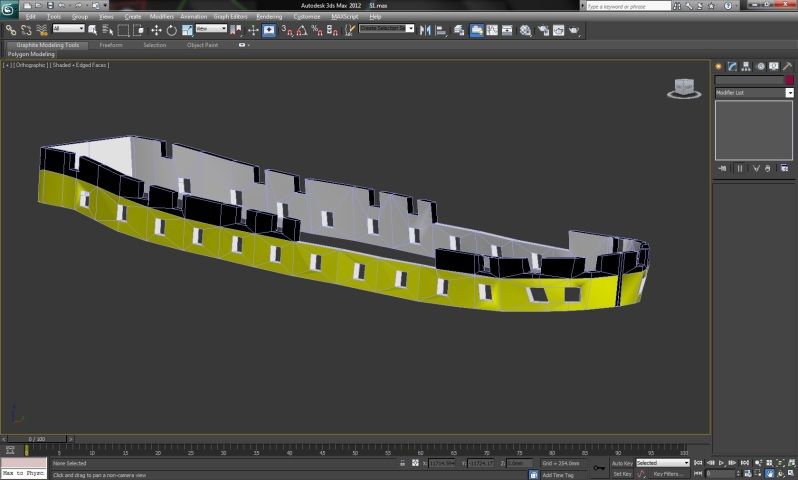Screen dimensions: 798x480
Task: Open the Material Editor icon
Action: coord(526,31)
